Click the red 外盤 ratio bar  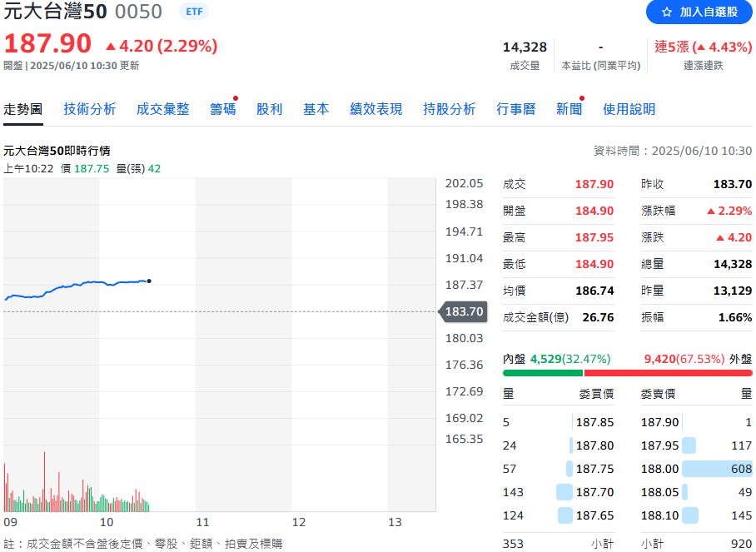click(669, 373)
